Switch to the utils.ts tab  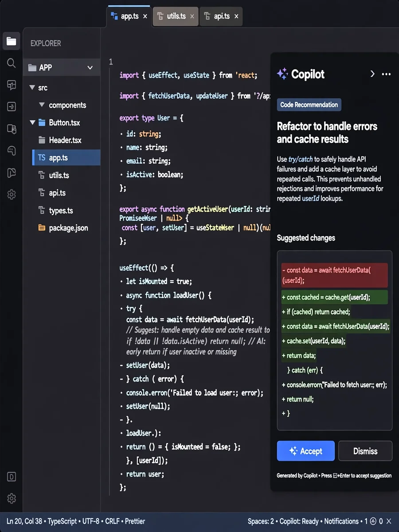[176, 16]
